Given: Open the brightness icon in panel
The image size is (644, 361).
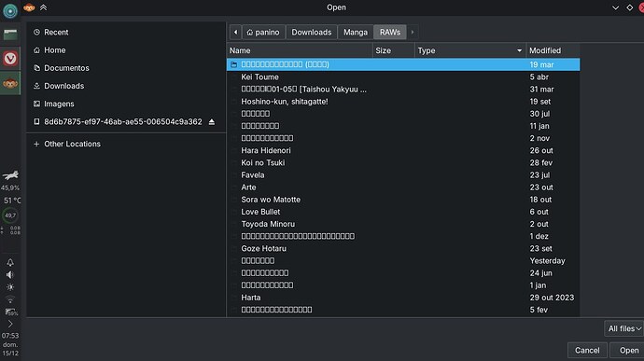Looking at the screenshot, I should click(10, 287).
